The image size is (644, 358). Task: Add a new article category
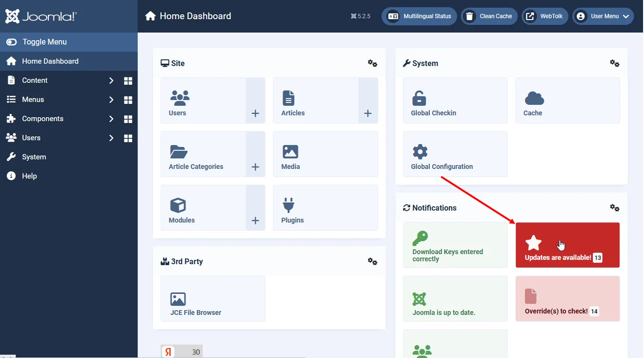tap(255, 154)
